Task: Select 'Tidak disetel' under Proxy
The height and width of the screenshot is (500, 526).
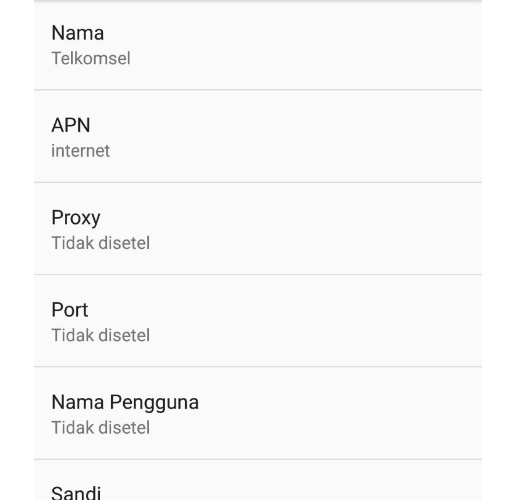Action: [100, 243]
